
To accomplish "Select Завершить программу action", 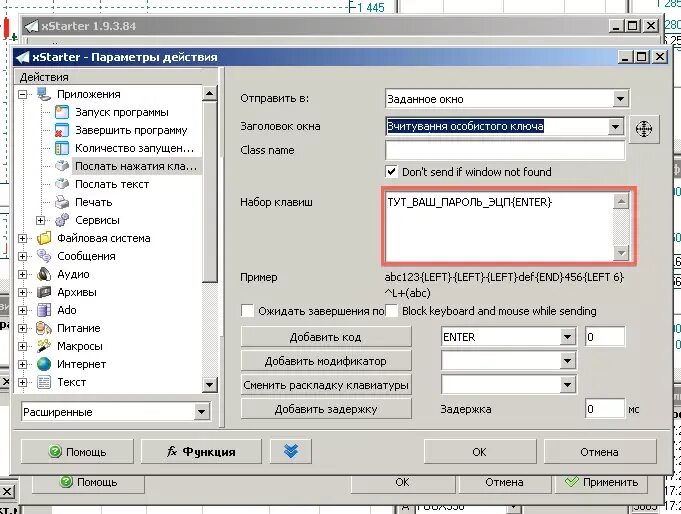I will [x=131, y=130].
